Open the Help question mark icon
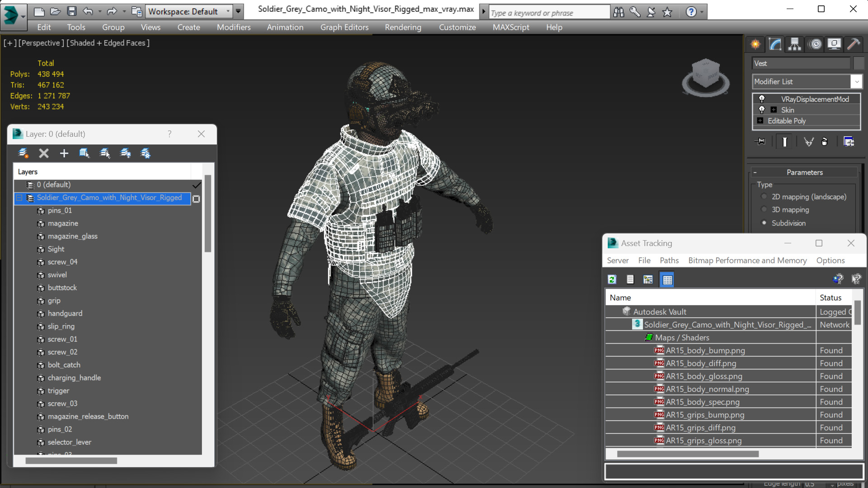 pyautogui.click(x=691, y=12)
